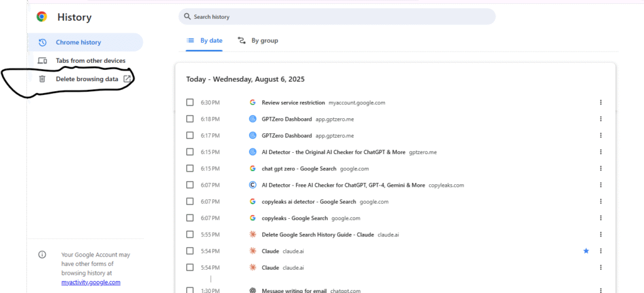Click the 6:30 PM timestamp
The image size is (644, 293).
[x=210, y=102]
